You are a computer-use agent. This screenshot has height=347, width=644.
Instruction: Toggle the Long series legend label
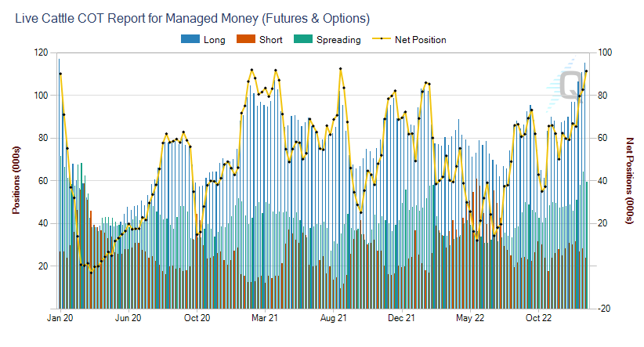pos(215,40)
